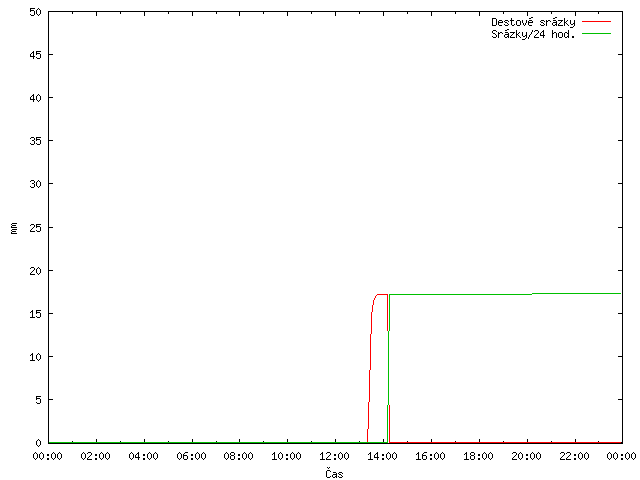Image resolution: width=640 pixels, height=480 pixels.
Task: Click the x-axis label '14:00'
Action: [x=382, y=456]
